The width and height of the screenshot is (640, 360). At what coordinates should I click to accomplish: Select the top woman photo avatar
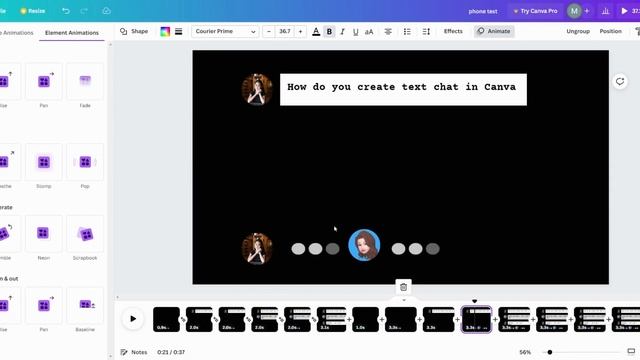(x=257, y=89)
